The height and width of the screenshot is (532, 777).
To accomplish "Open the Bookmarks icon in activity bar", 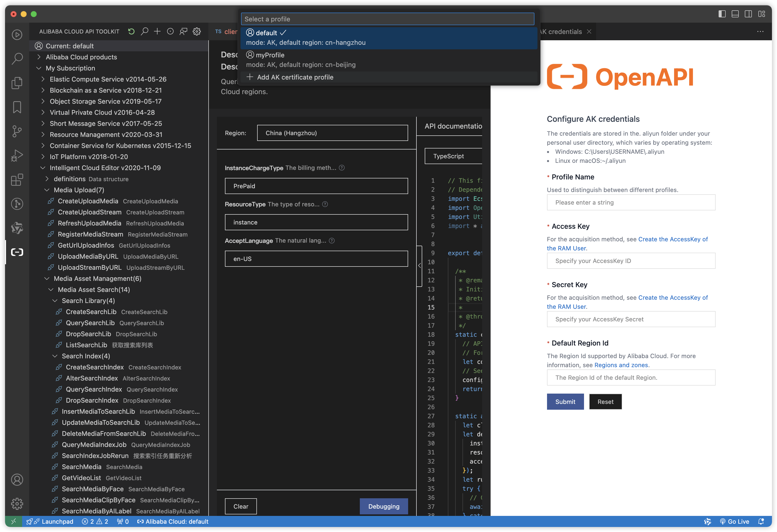I will [17, 107].
